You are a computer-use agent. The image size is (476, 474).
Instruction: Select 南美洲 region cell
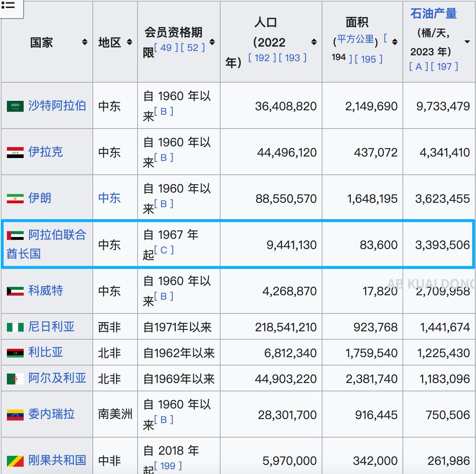pyautogui.click(x=115, y=414)
